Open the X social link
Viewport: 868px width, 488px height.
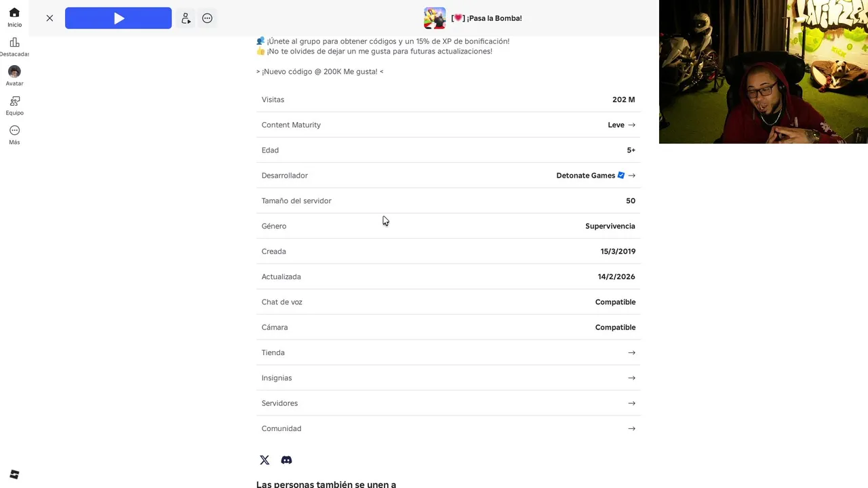[264, 460]
